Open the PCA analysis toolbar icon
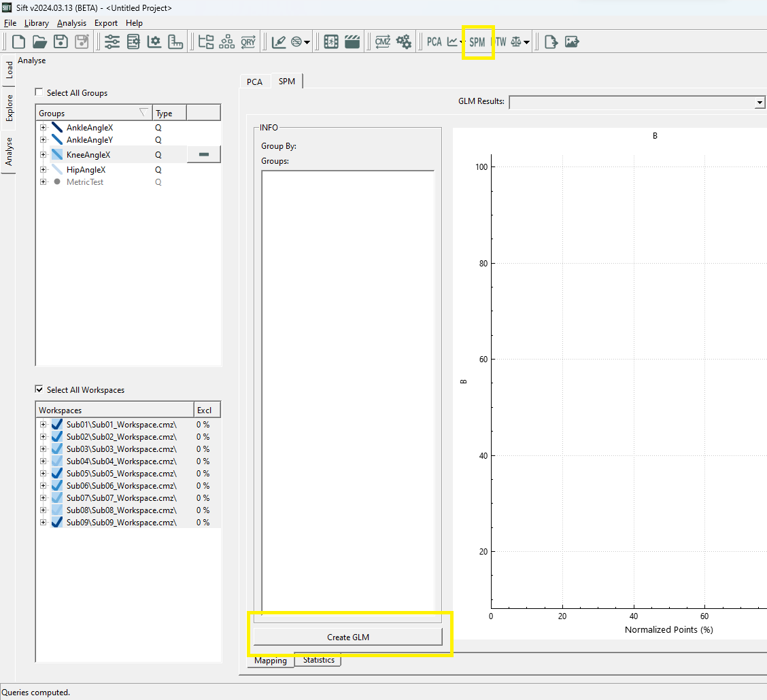Viewport: 767px width, 700px height. [434, 41]
